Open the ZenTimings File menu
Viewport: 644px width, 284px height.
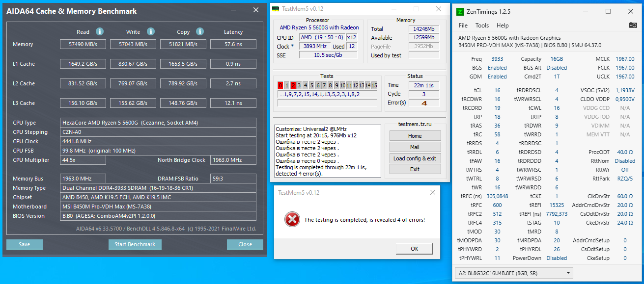(x=463, y=26)
